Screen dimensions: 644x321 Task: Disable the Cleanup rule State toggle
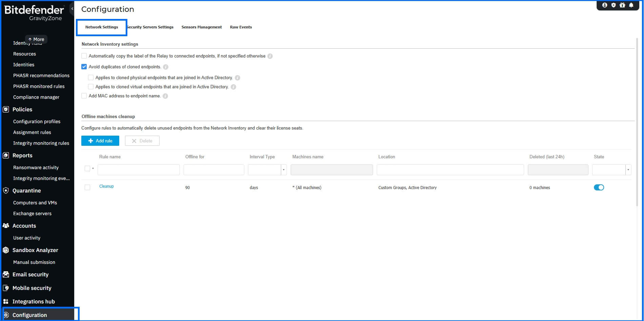(599, 187)
